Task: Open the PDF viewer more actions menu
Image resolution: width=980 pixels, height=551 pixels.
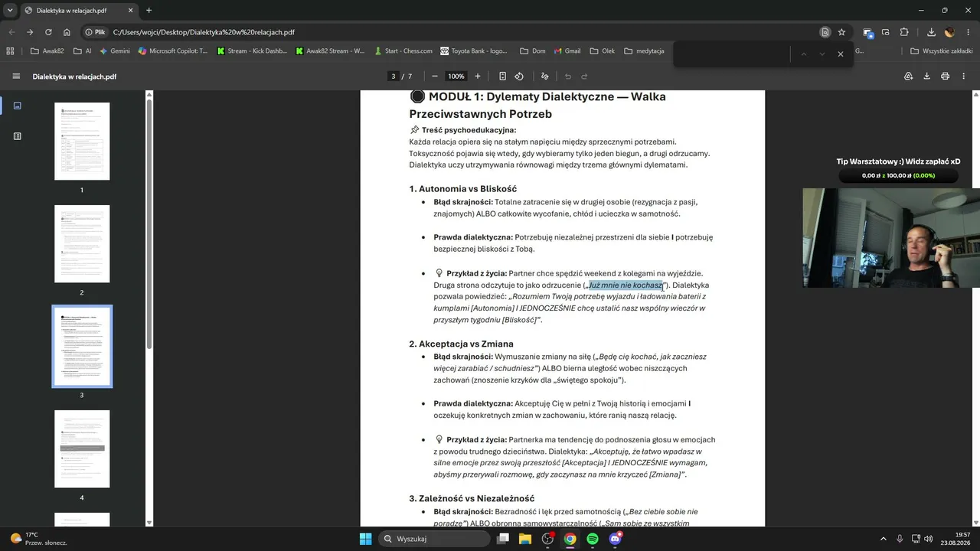Action: pos(963,77)
